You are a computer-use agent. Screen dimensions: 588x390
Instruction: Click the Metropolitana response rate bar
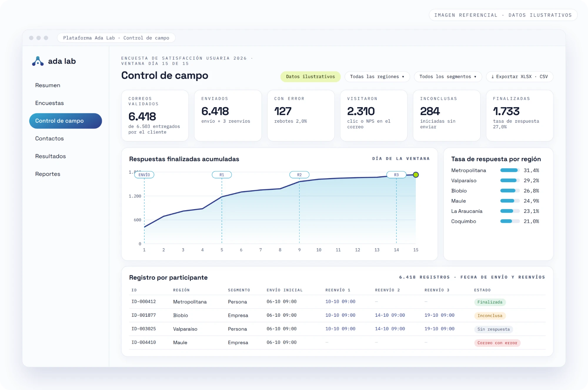[x=510, y=170]
